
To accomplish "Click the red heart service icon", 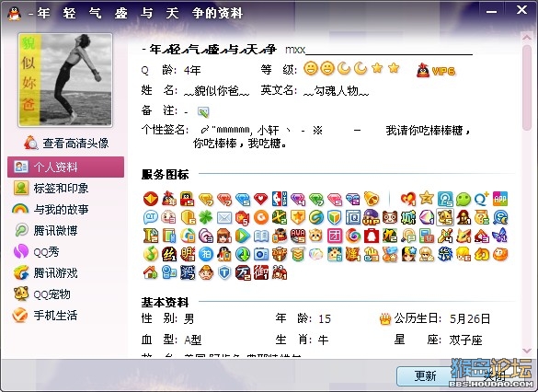I will pos(261,199).
